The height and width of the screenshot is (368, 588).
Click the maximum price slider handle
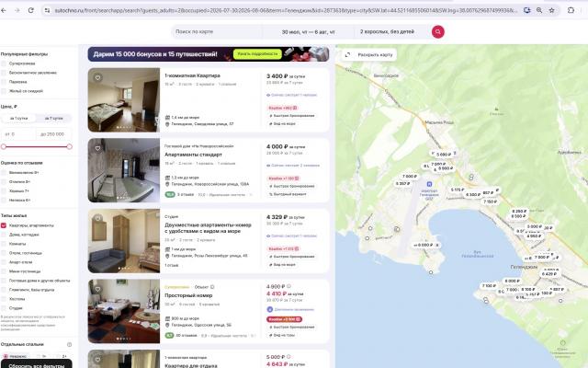(70, 147)
